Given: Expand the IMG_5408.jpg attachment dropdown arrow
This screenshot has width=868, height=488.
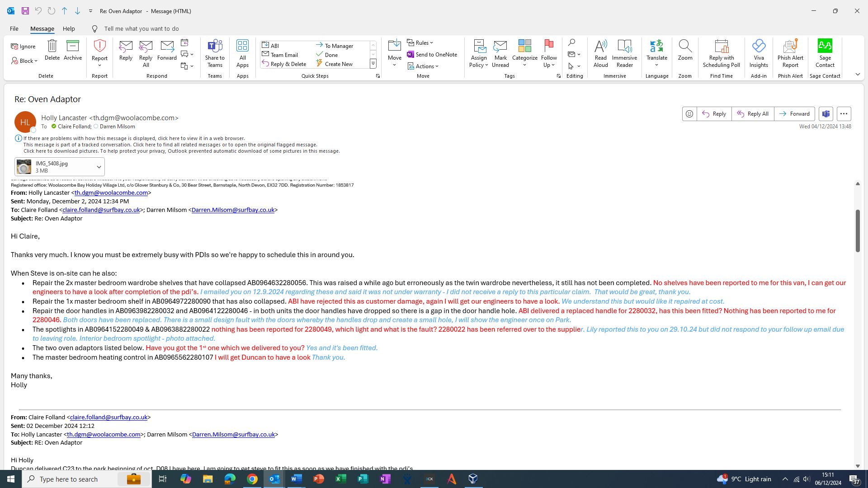Looking at the screenshot, I should (x=99, y=167).
